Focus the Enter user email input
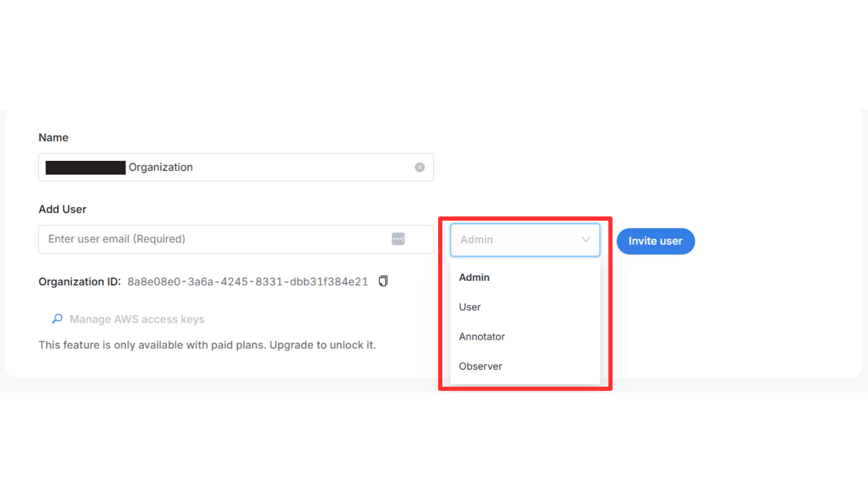The width and height of the screenshot is (868, 488). tap(212, 239)
